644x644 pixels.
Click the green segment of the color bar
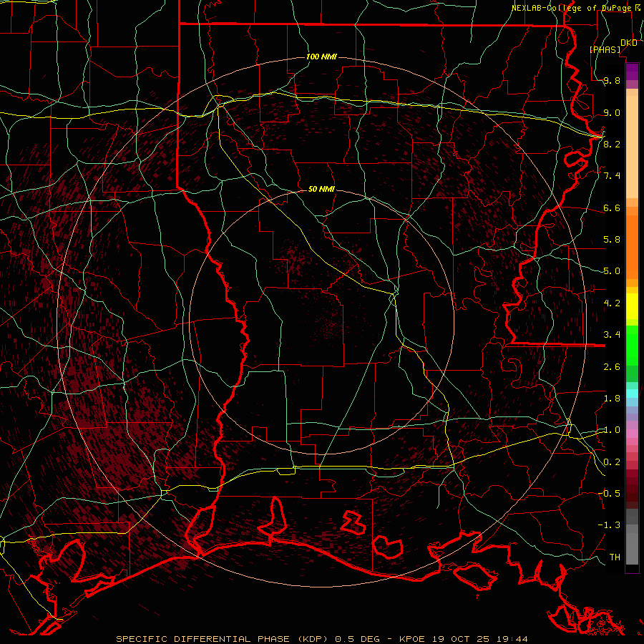(x=632, y=345)
